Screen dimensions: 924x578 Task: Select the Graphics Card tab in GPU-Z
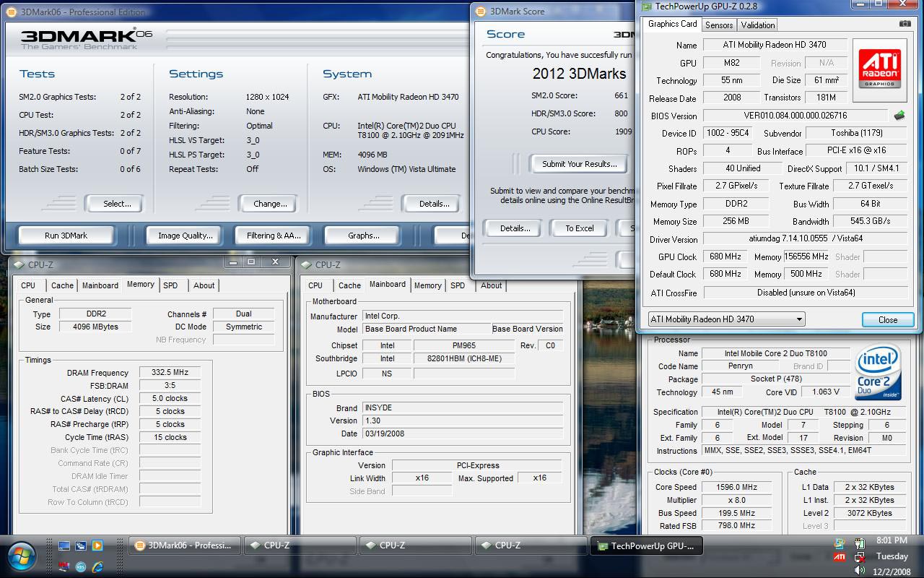672,24
